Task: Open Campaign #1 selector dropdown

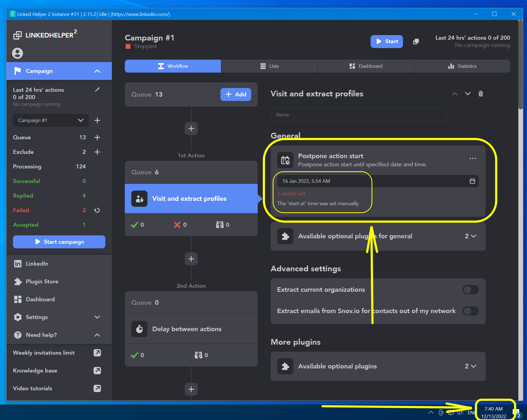Action: click(51, 120)
